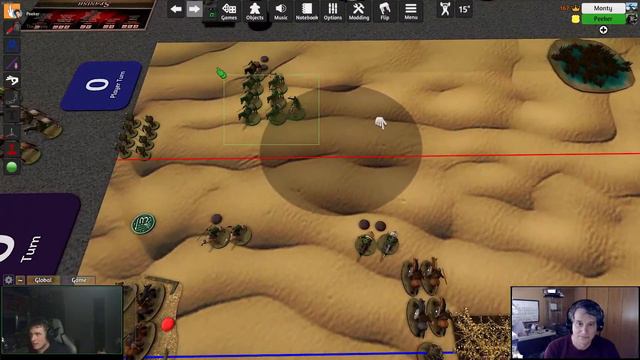The image size is (640, 360).
Task: Open the Notebook
Action: pos(307,11)
